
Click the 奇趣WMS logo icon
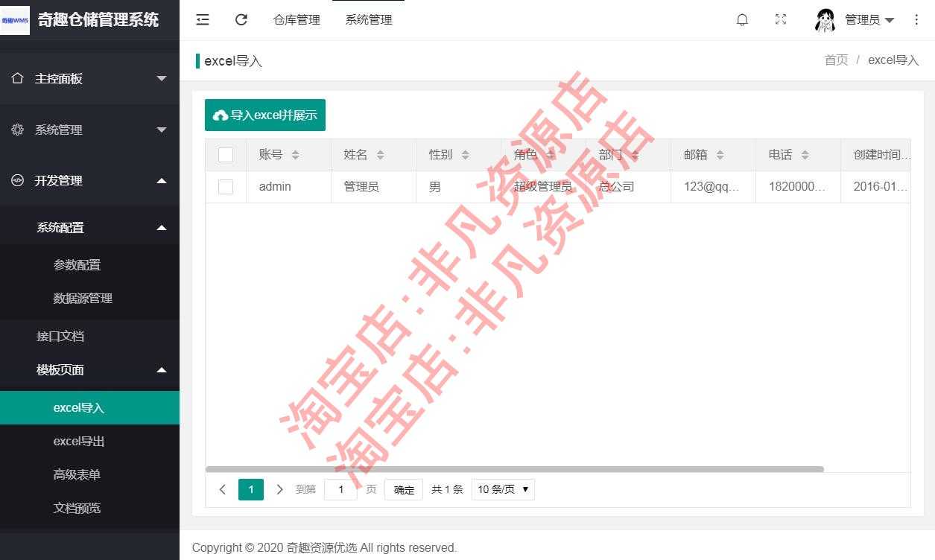pos(15,19)
